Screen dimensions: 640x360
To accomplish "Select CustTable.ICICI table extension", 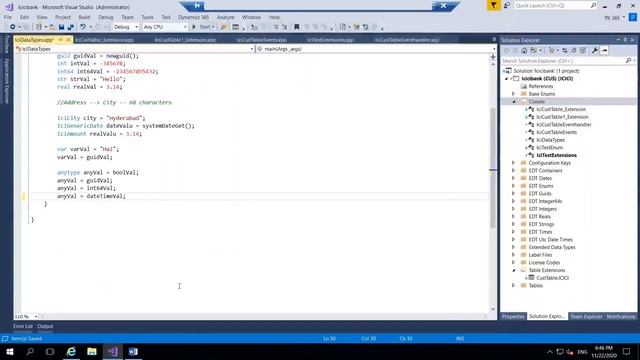I will click(552, 278).
